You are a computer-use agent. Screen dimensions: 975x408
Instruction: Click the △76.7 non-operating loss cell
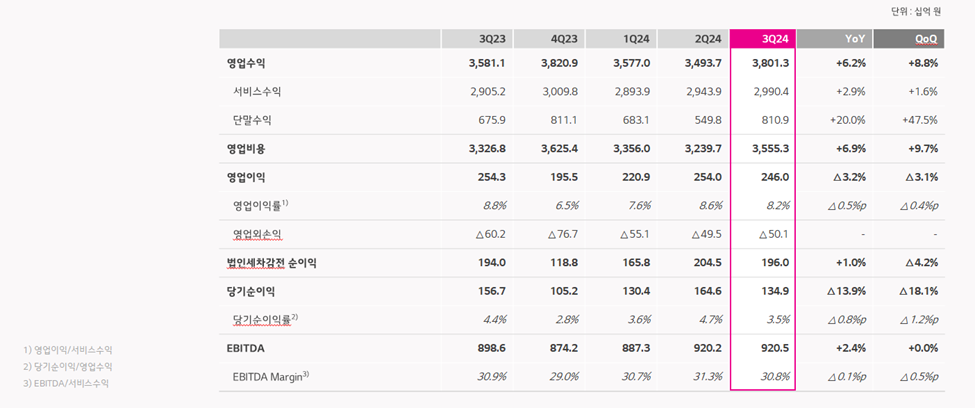click(x=563, y=234)
